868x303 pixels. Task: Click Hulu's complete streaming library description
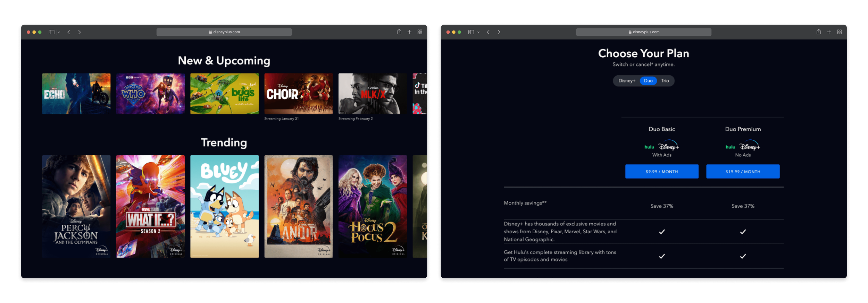(x=560, y=256)
